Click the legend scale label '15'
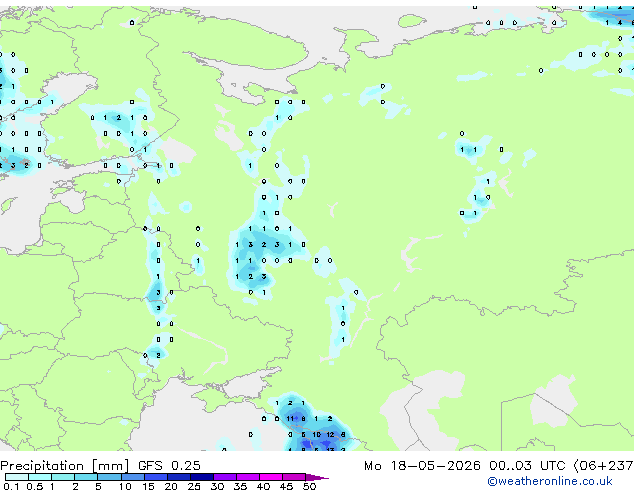 pos(148,486)
